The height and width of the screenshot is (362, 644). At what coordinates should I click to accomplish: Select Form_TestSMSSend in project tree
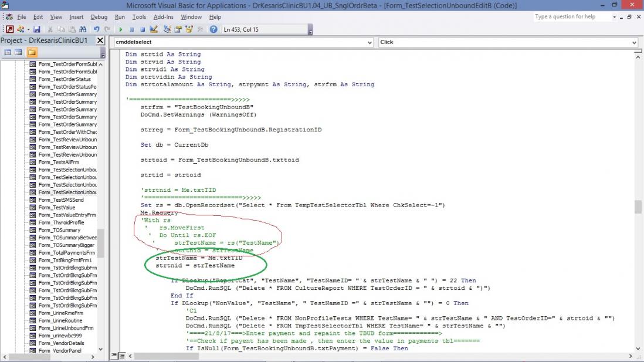click(61, 200)
